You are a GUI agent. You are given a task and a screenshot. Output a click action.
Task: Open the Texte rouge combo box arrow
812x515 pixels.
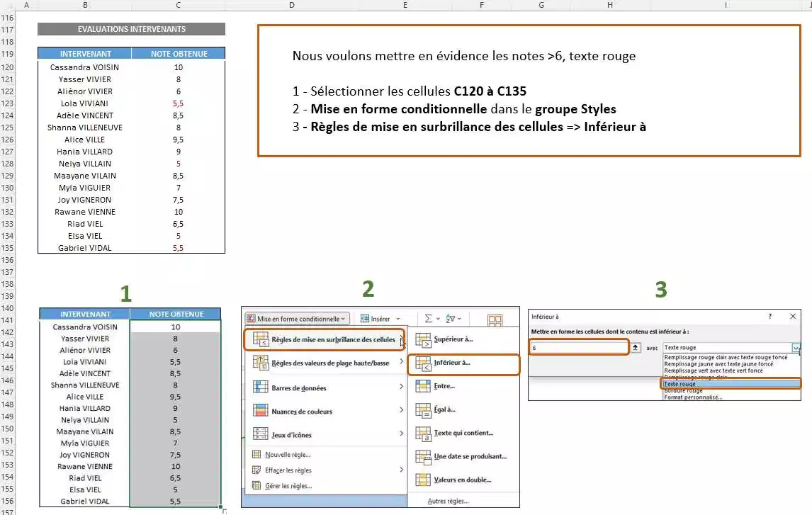[796, 348]
